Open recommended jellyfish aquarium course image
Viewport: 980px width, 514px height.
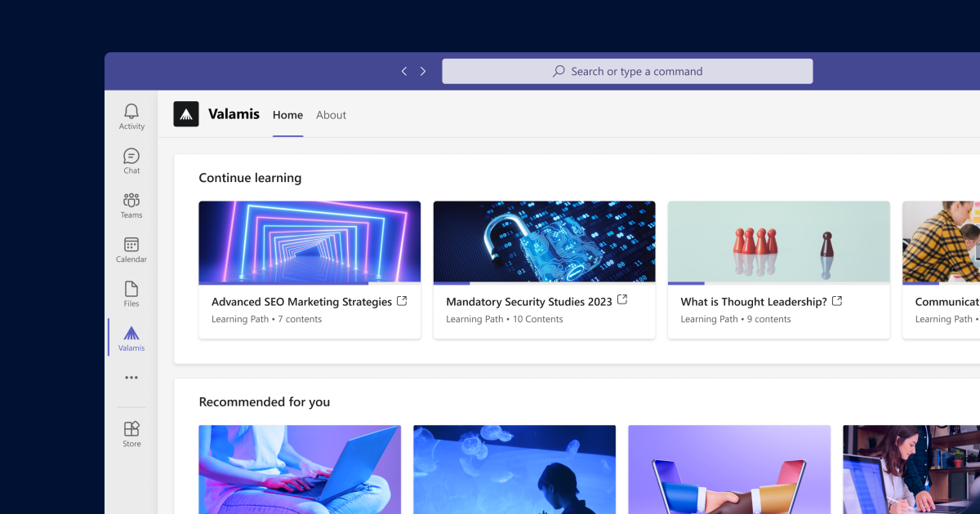coord(514,469)
